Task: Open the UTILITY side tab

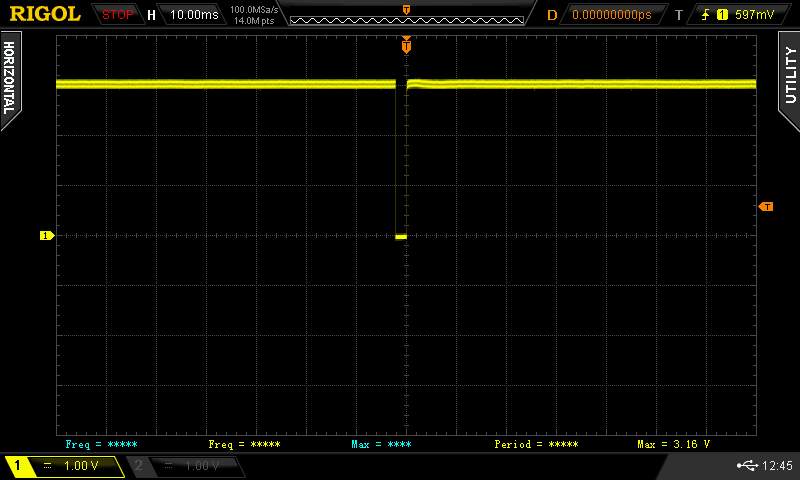Action: click(x=790, y=75)
